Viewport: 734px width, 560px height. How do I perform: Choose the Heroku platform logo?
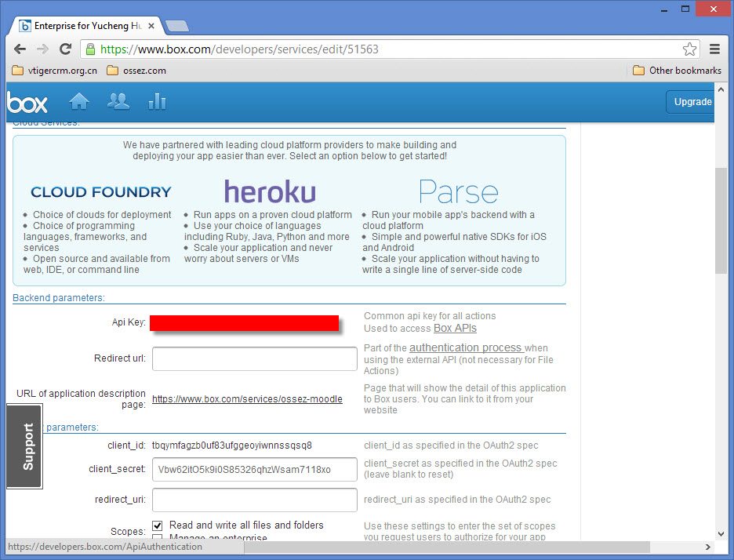[270, 192]
